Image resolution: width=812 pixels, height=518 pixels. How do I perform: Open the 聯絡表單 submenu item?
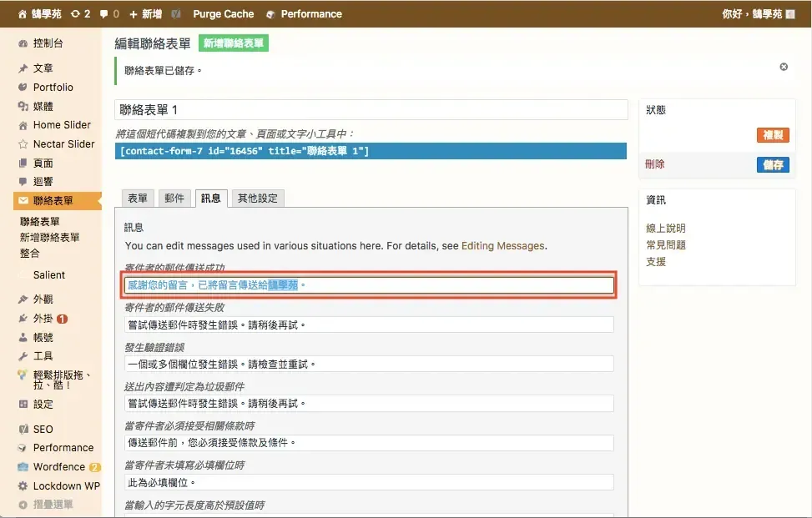point(40,222)
